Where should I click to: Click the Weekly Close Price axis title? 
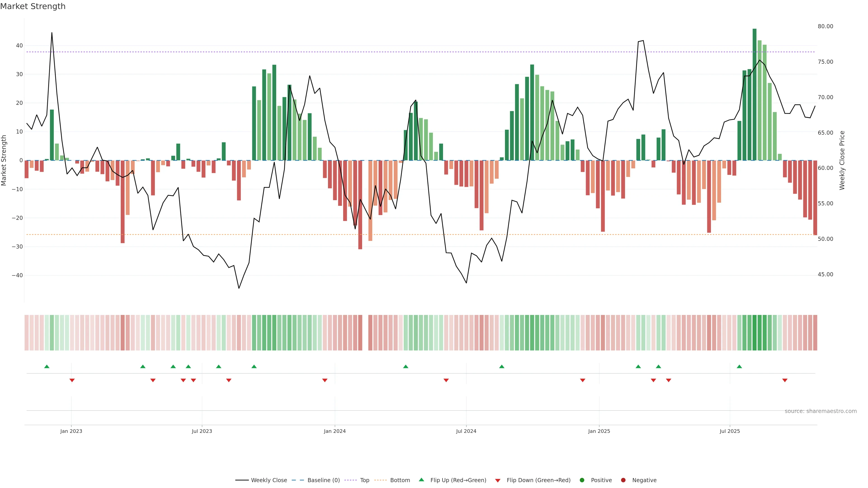842,160
